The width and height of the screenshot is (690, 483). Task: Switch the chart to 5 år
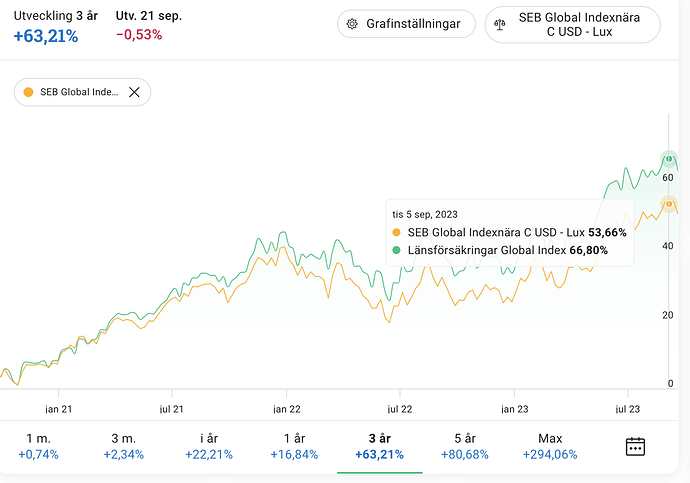464,446
